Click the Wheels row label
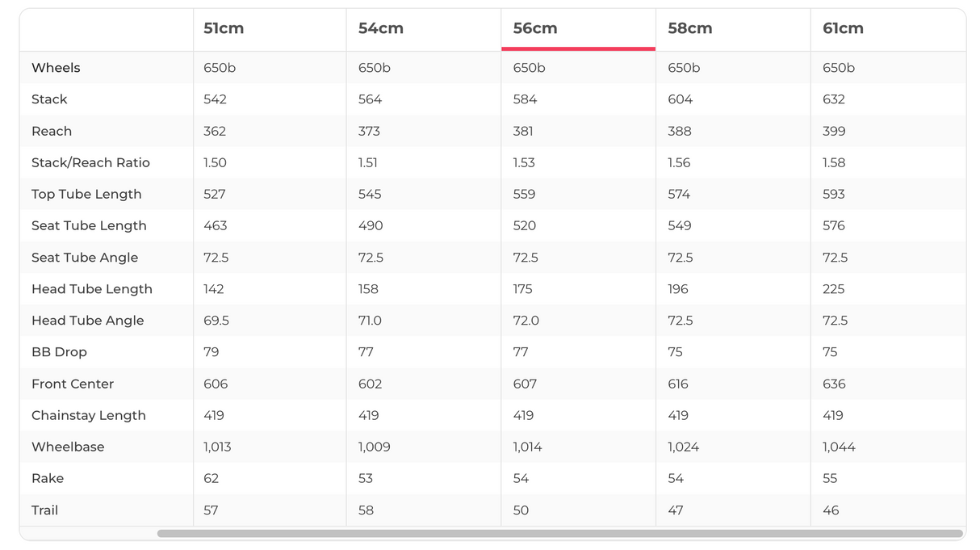Screen dimensions: 980x550 pos(56,68)
